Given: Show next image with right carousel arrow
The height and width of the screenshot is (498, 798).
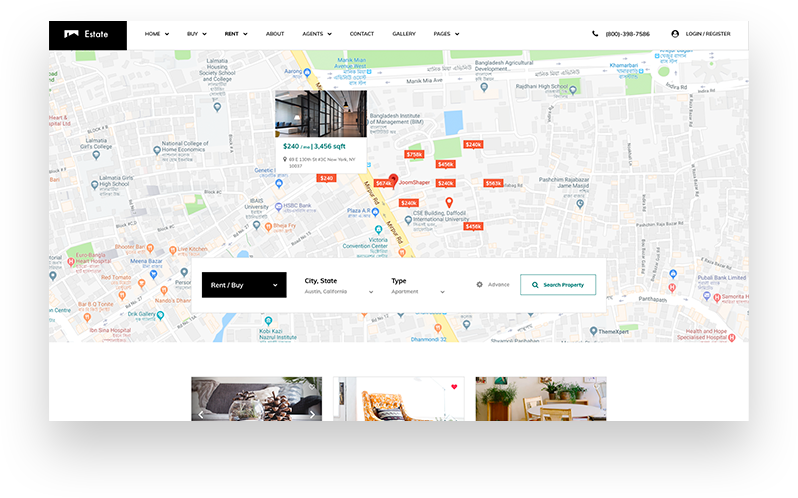Looking at the screenshot, I should pyautogui.click(x=312, y=413).
